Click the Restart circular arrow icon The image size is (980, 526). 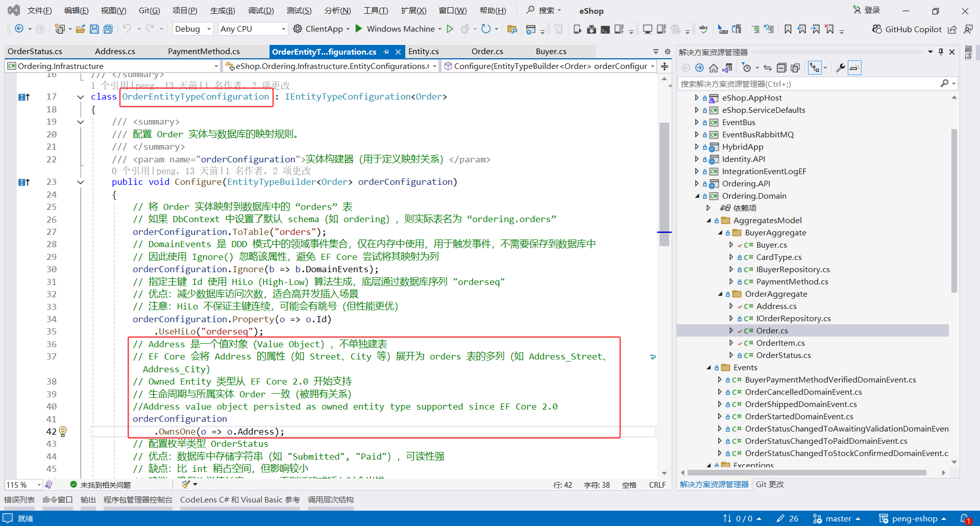coord(486,29)
